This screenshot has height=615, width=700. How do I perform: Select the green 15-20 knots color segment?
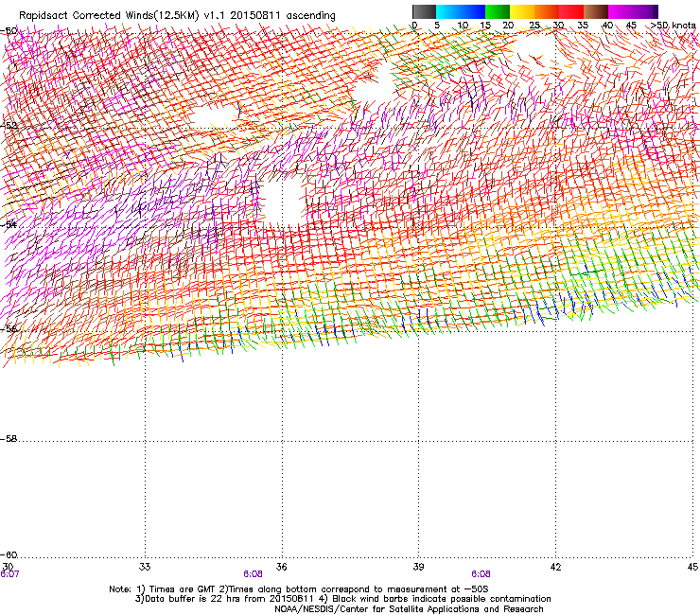tap(498, 11)
